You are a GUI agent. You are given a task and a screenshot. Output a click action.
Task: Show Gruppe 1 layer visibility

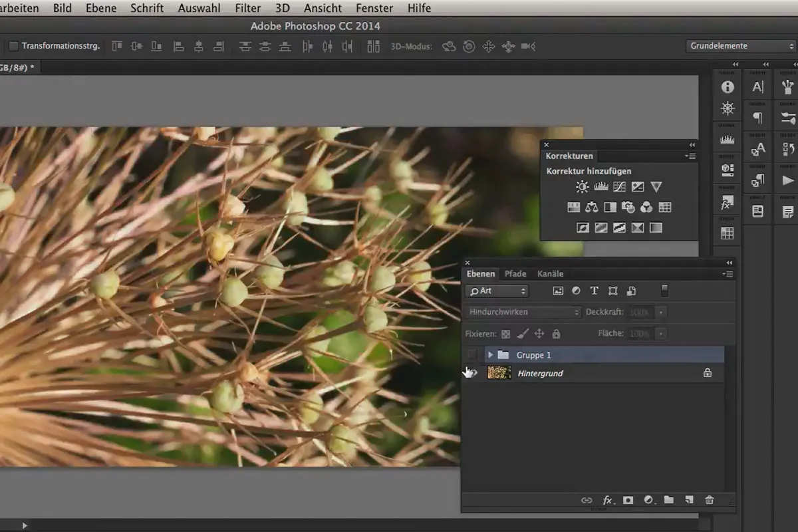472,354
